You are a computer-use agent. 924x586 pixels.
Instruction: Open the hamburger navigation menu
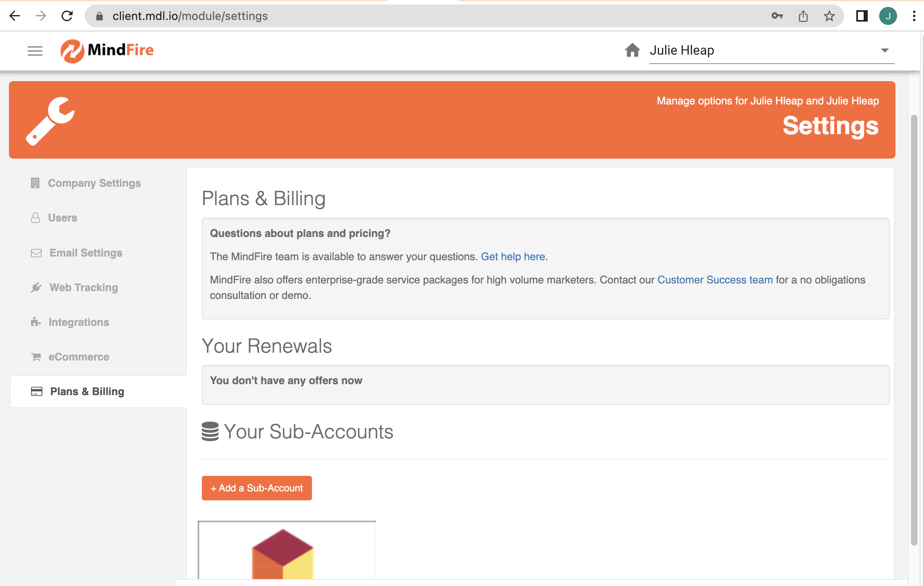click(35, 51)
